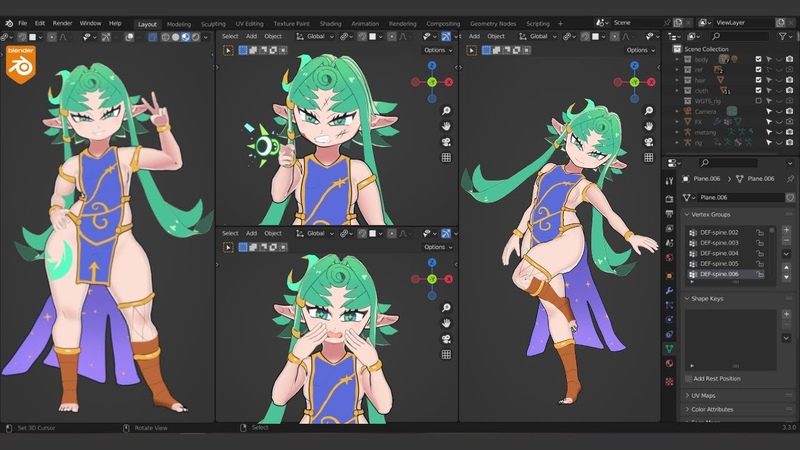The width and height of the screenshot is (800, 450).
Task: Click zoom magnifier in right viewport
Action: pyautogui.click(x=648, y=111)
